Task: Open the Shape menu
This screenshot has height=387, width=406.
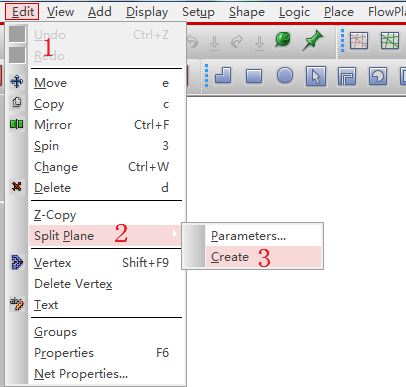Action: pyautogui.click(x=247, y=12)
